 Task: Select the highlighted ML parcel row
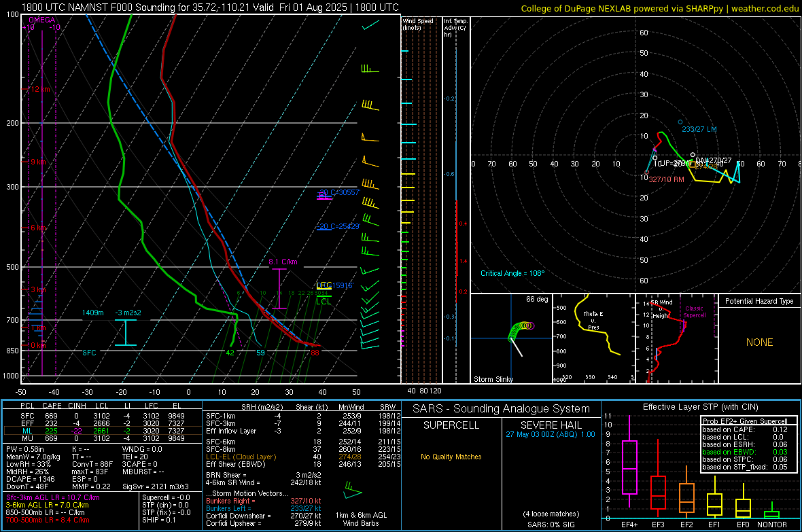tap(103, 431)
